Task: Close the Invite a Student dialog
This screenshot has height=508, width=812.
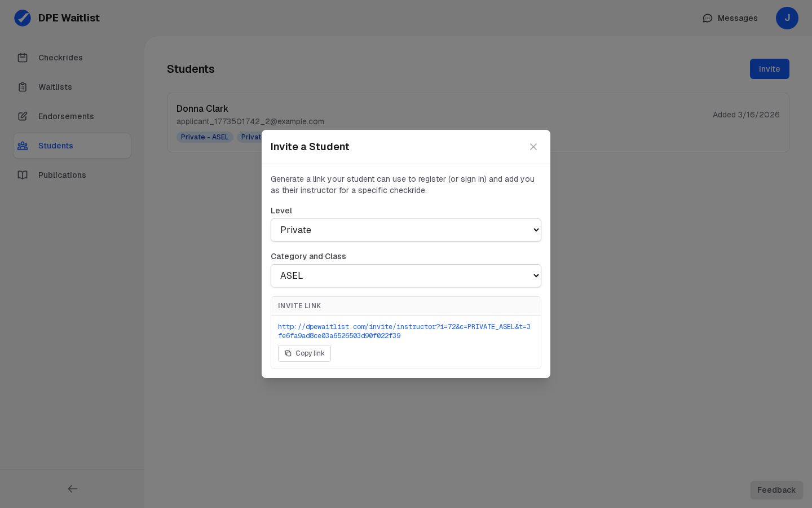Action: pos(533,147)
